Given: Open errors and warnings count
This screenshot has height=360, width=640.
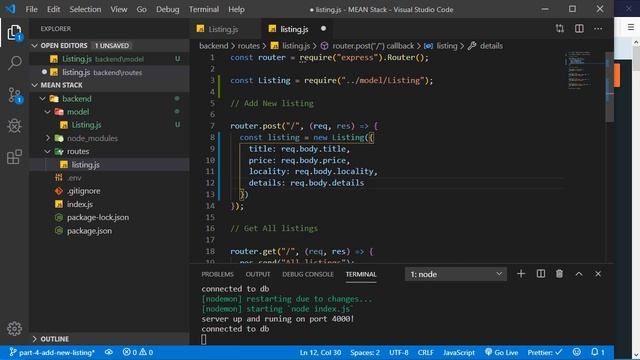Looking at the screenshot, I should 138,352.
